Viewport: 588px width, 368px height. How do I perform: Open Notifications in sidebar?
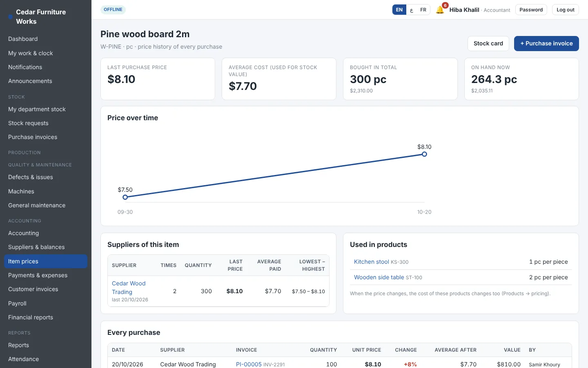click(46, 67)
